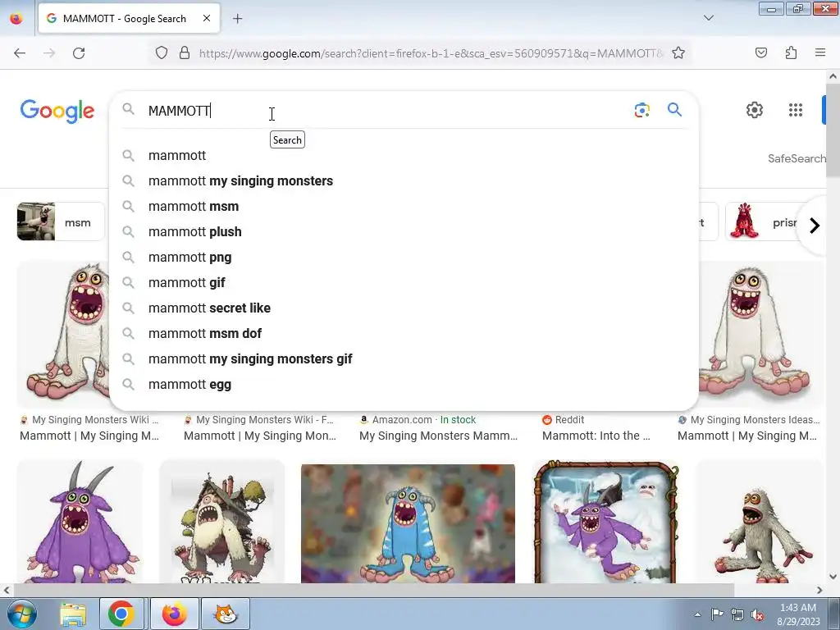The image size is (840, 630).
Task: Open the purple horned monster thumbnail
Action: (80, 521)
